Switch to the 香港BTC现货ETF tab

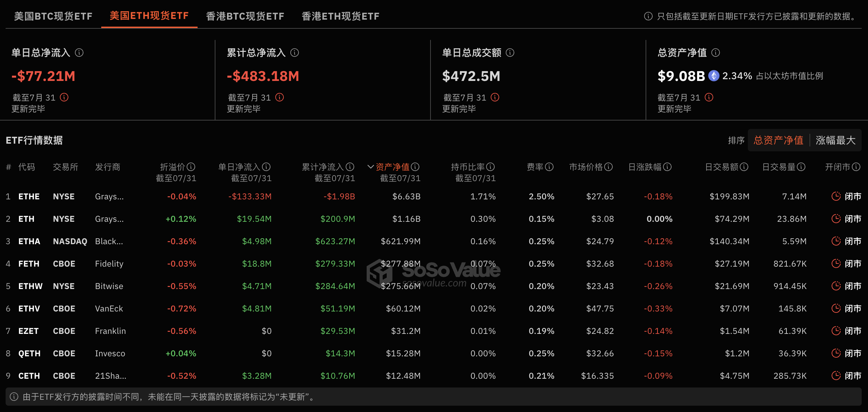click(245, 16)
